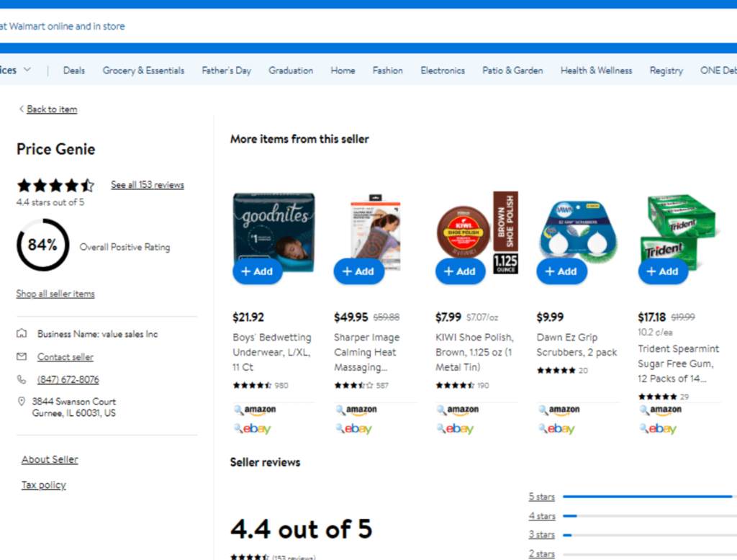This screenshot has width=737, height=560.
Task: Click the 587 ratings under Sharper Image
Action: click(361, 386)
